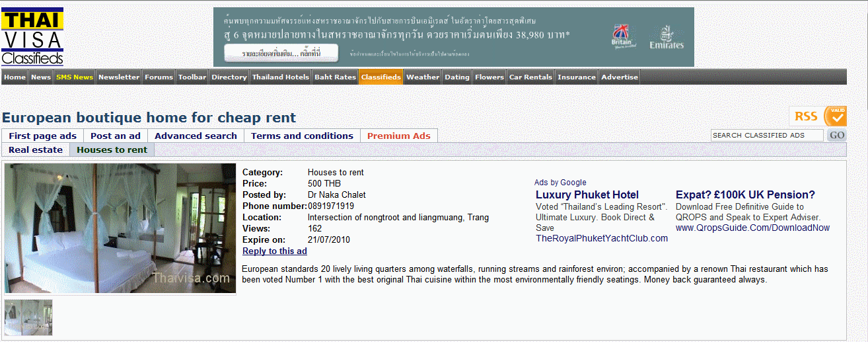This screenshot has height=342, width=868.
Task: Open the Car Rentals menu item
Action: (x=530, y=77)
